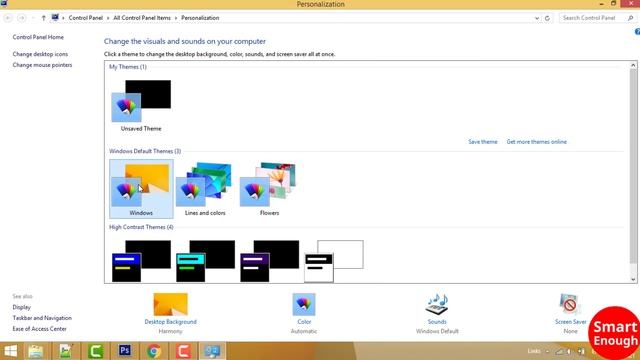This screenshot has width=640, height=360.
Task: Pick the Flowers theme
Action: pos(269,189)
